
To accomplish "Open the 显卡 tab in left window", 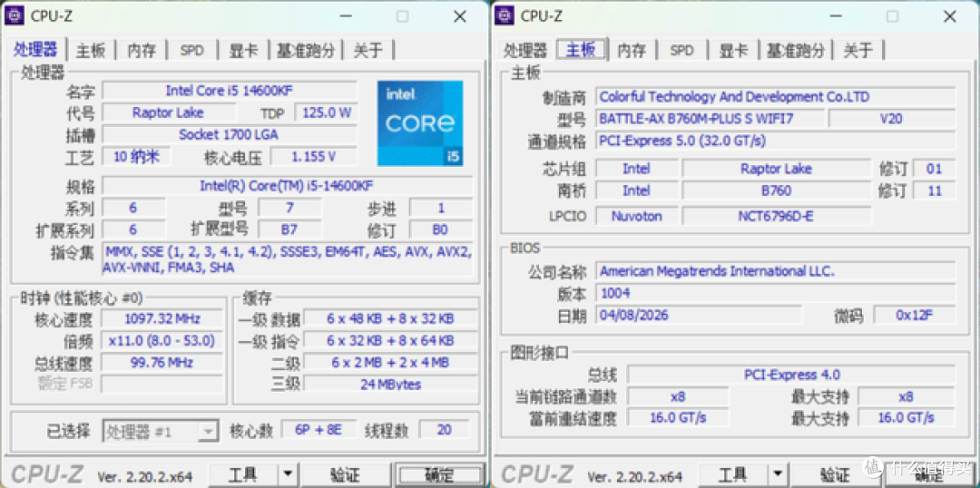I will [244, 51].
